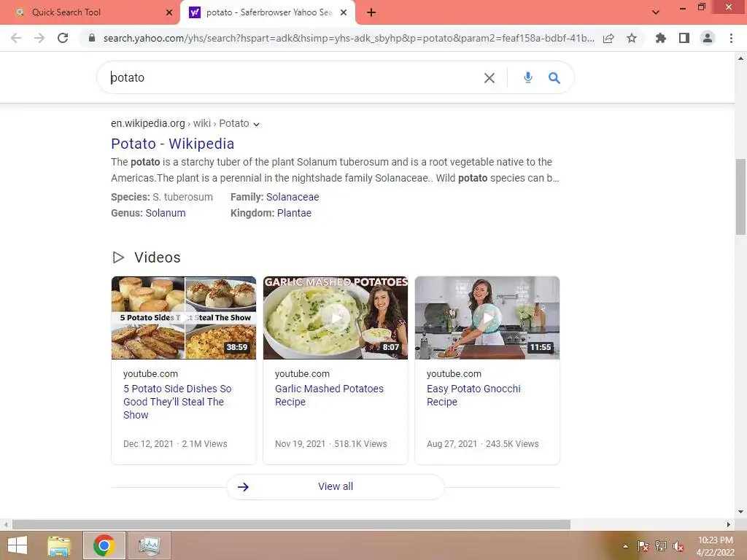The height and width of the screenshot is (560, 747).
Task: Open the taskbar clock showing 10:23 PM
Action: click(716, 546)
